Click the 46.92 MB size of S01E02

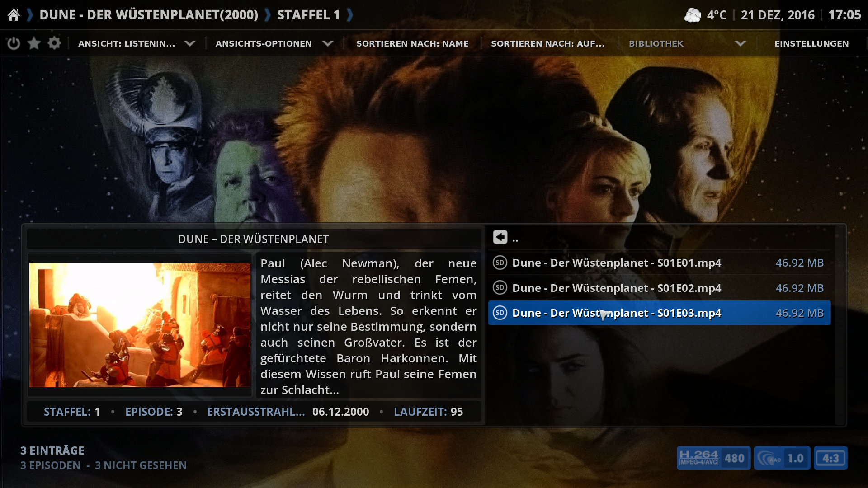tap(799, 288)
